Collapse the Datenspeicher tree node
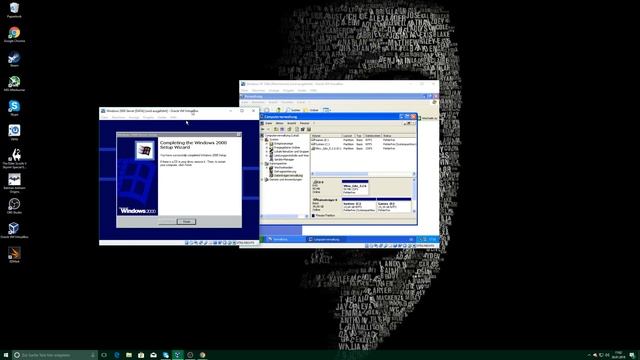This screenshot has width=640, height=360. [262, 164]
